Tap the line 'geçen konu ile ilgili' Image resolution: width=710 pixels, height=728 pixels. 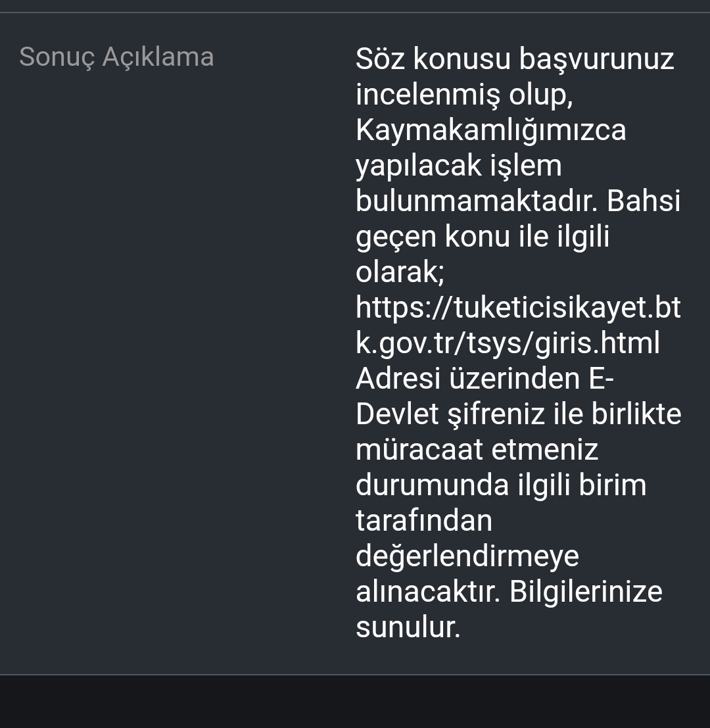[x=482, y=237]
